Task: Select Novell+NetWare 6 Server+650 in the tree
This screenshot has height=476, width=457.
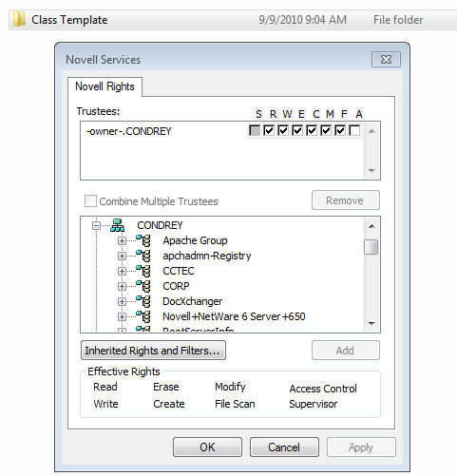Action: (x=234, y=316)
